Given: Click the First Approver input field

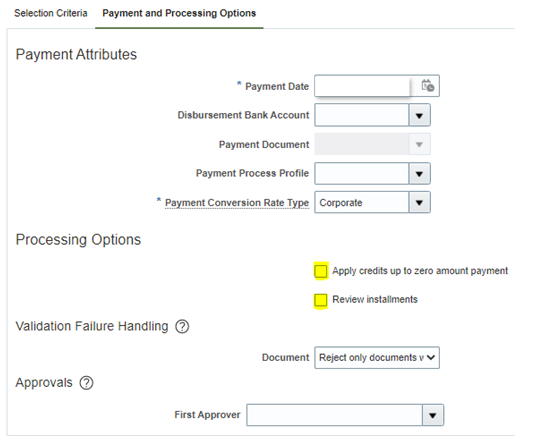Looking at the screenshot, I should (334, 415).
